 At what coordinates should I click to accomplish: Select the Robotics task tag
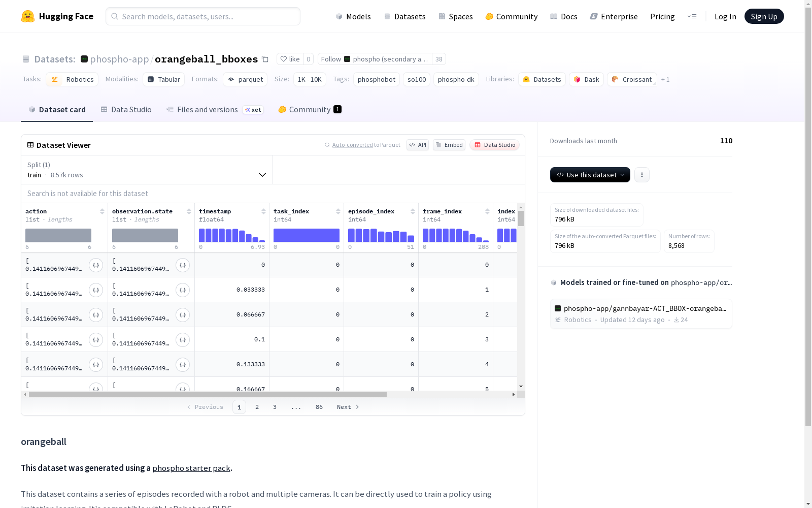pos(73,79)
